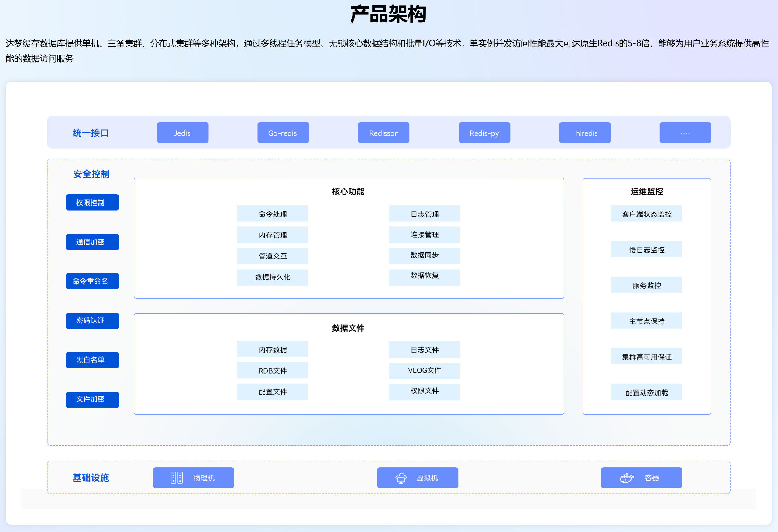Image resolution: width=778 pixels, height=532 pixels.
Task: Click the 权限文件 data file box
Action: (425, 392)
